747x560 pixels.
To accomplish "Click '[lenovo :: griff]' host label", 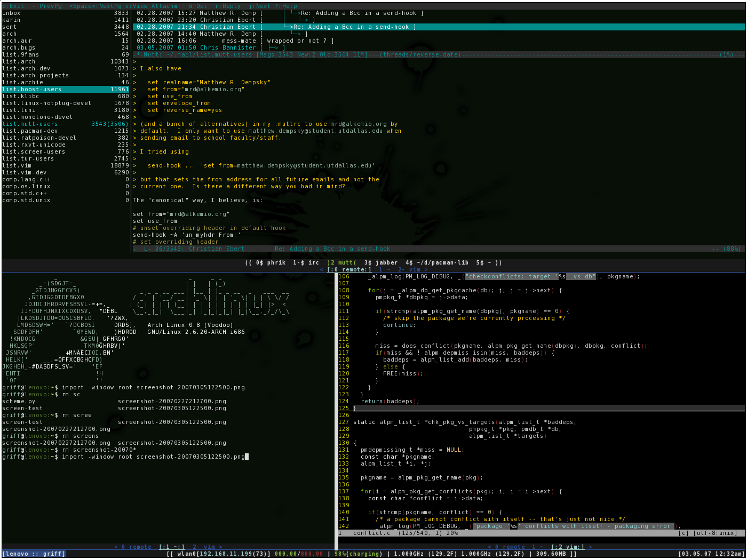I will [x=34, y=554].
